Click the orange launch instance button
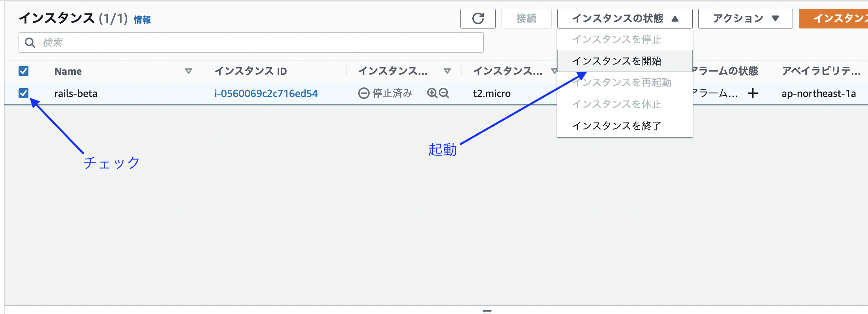868x314 pixels. [x=833, y=19]
